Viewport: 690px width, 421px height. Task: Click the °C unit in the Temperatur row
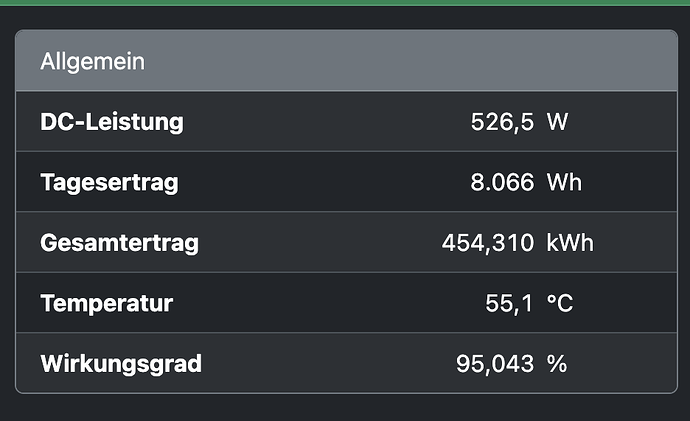coord(560,303)
